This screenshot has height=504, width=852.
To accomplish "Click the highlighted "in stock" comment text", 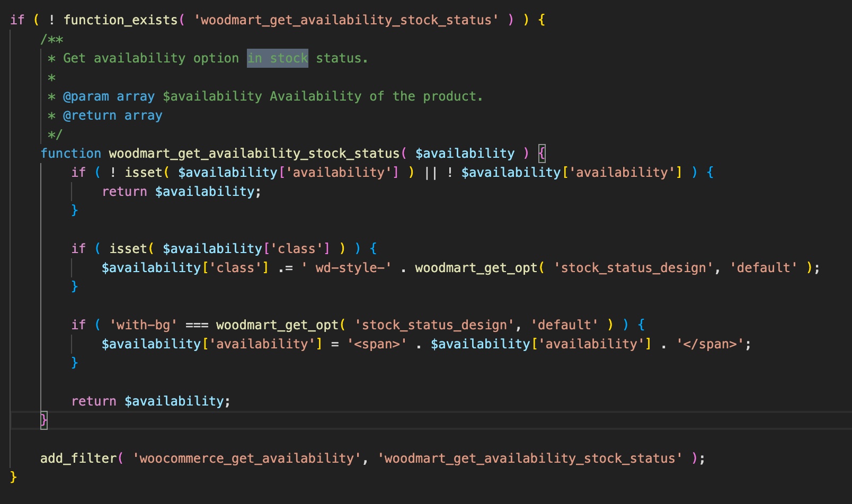I will [x=278, y=58].
